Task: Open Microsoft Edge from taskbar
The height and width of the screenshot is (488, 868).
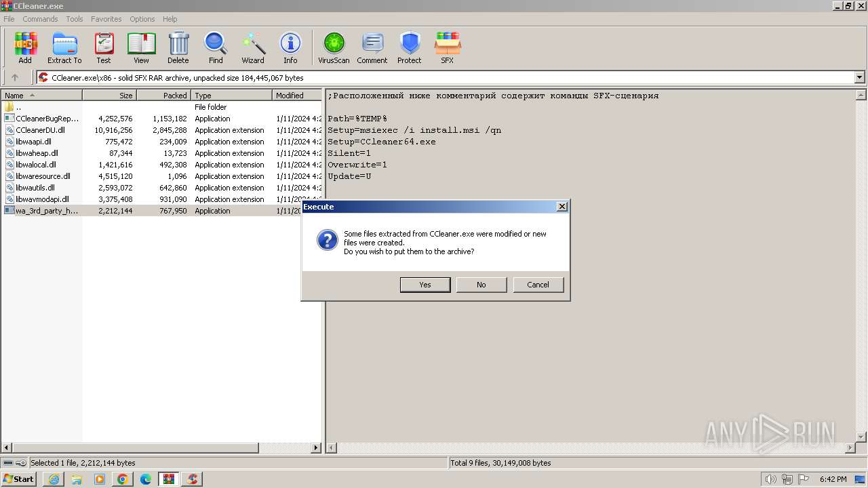Action: [146, 479]
